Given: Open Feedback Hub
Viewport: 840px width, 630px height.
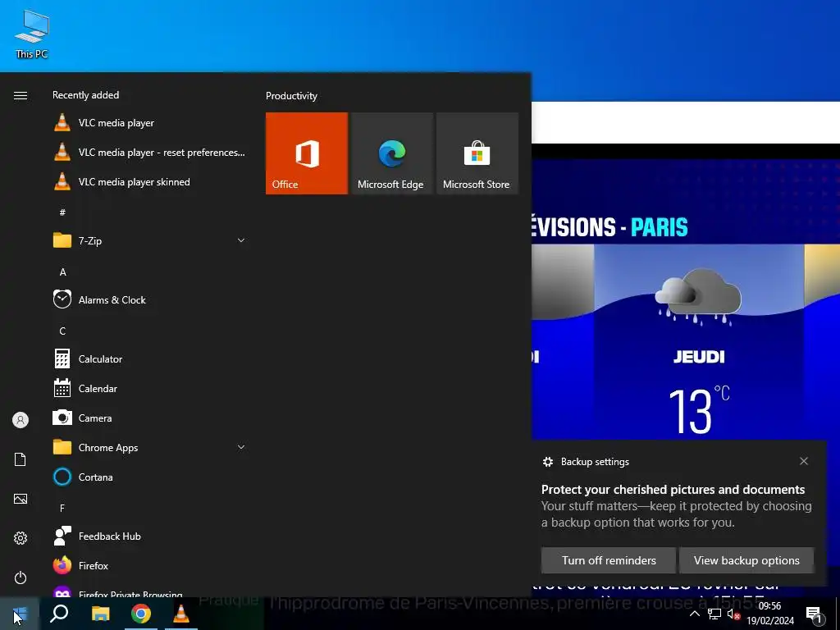Looking at the screenshot, I should pos(149,536).
